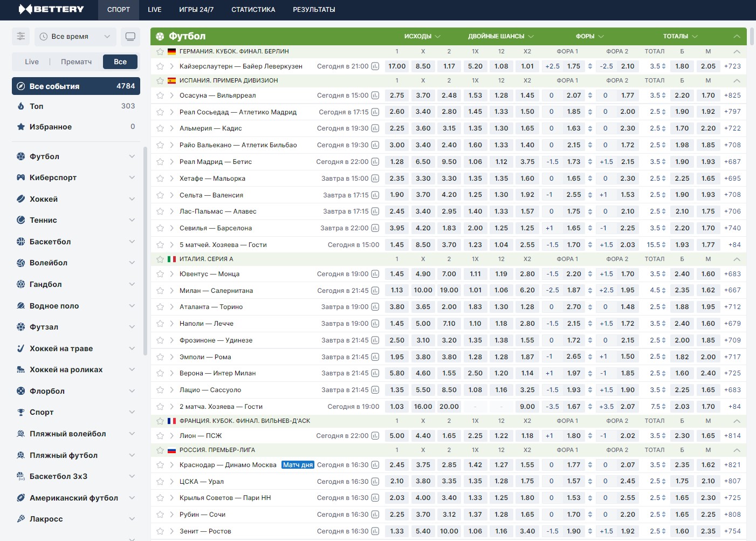Viewport: 756px width, 541px height.
Task: Favorite the Осасуна — Вильярреал match star
Action: point(160,95)
